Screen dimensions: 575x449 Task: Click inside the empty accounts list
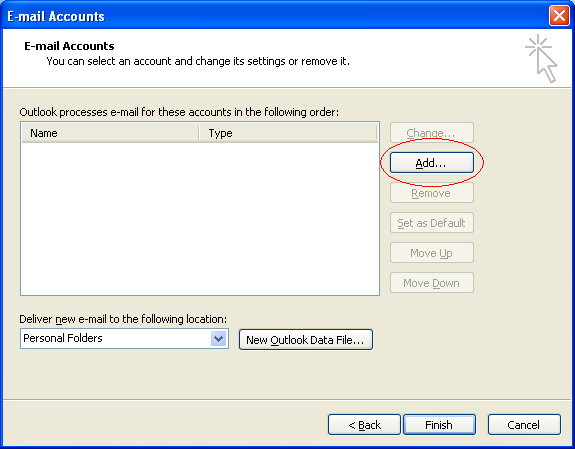(200, 218)
